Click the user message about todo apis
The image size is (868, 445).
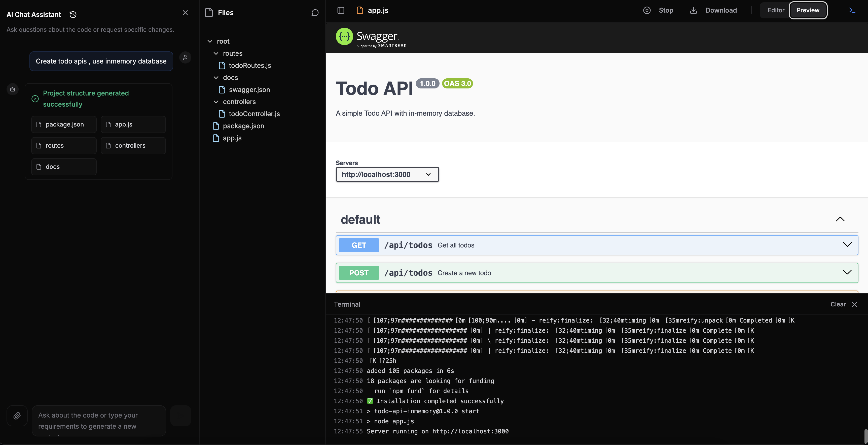point(101,61)
